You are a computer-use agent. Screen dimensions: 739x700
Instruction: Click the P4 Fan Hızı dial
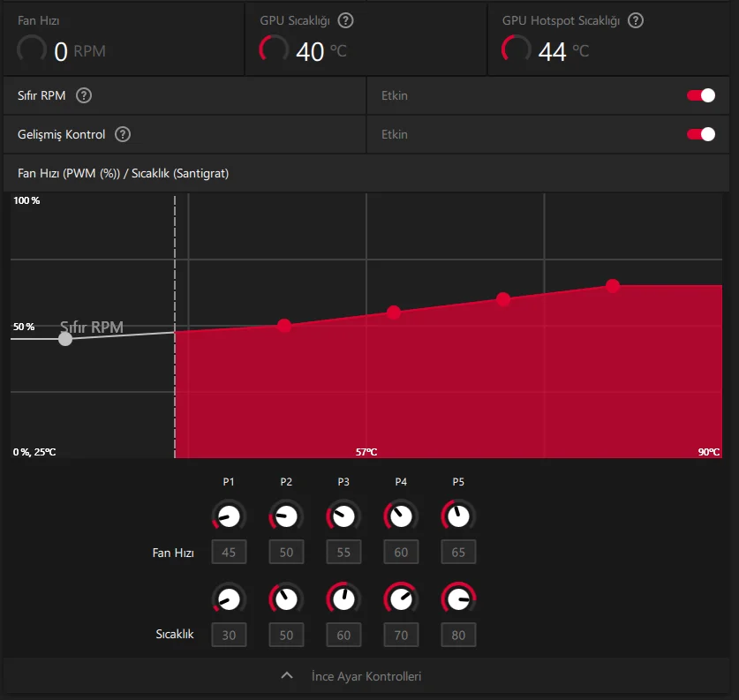pyautogui.click(x=401, y=516)
